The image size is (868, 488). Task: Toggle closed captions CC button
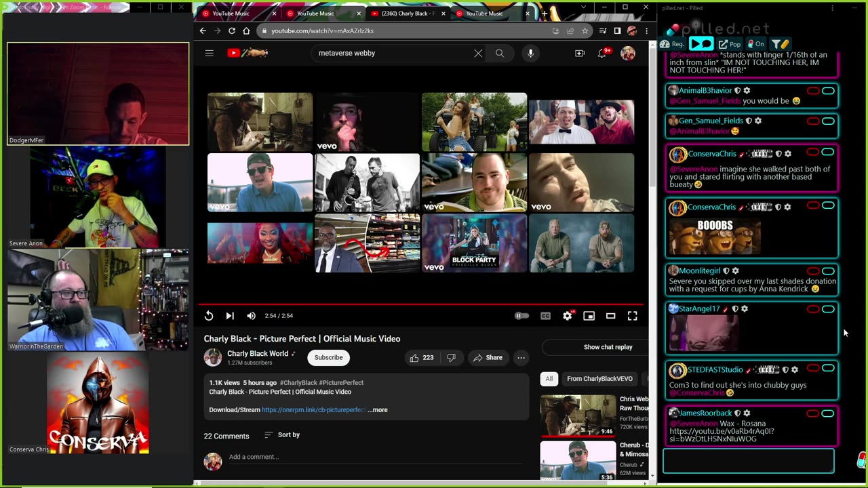pyautogui.click(x=545, y=316)
